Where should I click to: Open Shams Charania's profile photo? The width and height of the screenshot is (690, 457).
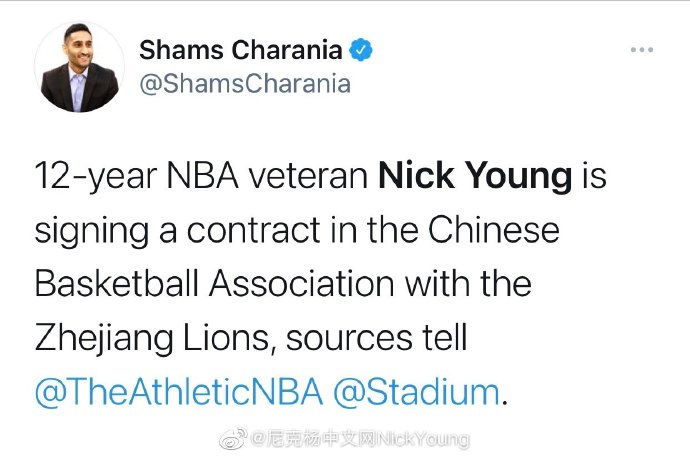click(x=80, y=67)
